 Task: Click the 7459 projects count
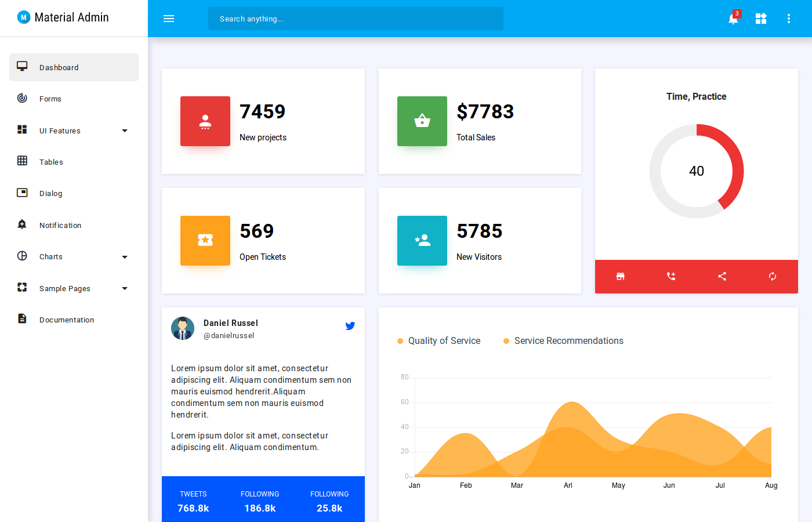pyautogui.click(x=263, y=111)
